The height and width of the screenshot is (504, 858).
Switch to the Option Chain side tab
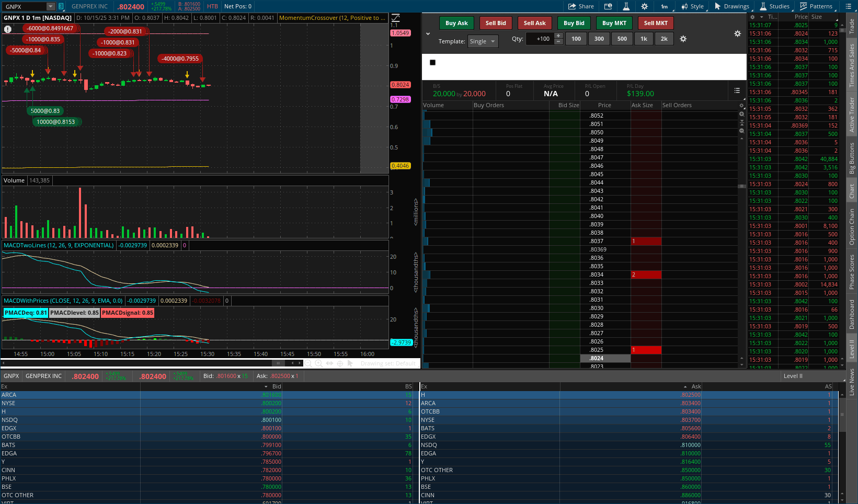(x=852, y=226)
